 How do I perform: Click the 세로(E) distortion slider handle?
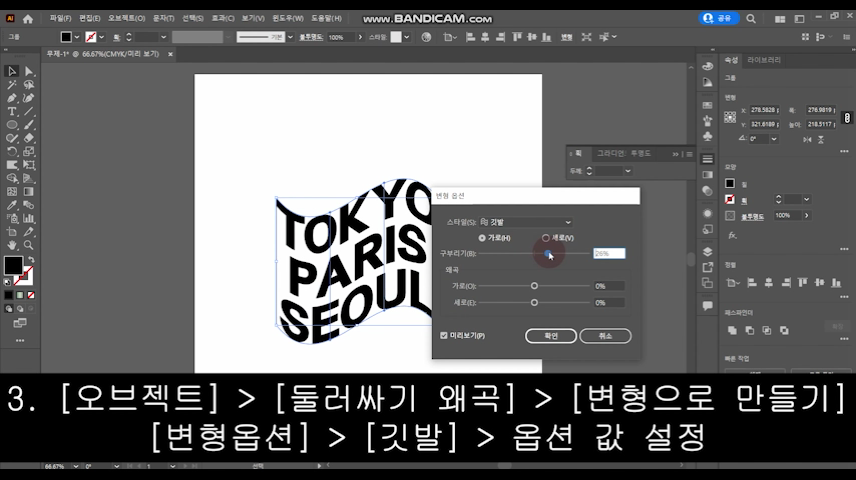(534, 302)
